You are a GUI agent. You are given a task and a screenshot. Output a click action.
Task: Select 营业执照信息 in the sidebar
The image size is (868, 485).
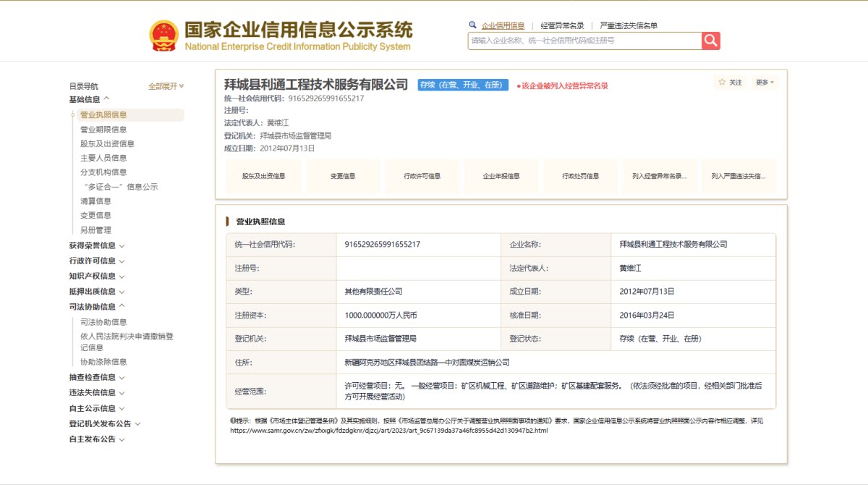coord(103,114)
